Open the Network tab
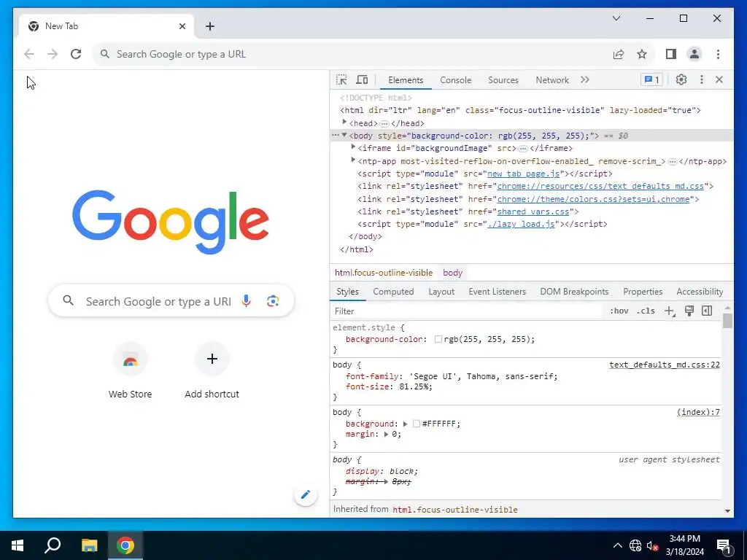The height and width of the screenshot is (560, 747). [552, 80]
